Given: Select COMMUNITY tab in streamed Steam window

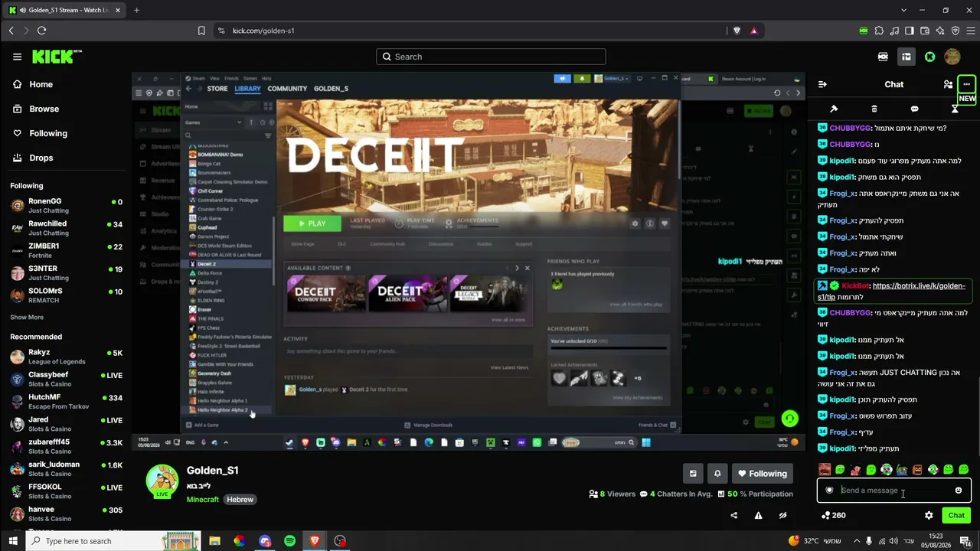Looking at the screenshot, I should (x=287, y=89).
